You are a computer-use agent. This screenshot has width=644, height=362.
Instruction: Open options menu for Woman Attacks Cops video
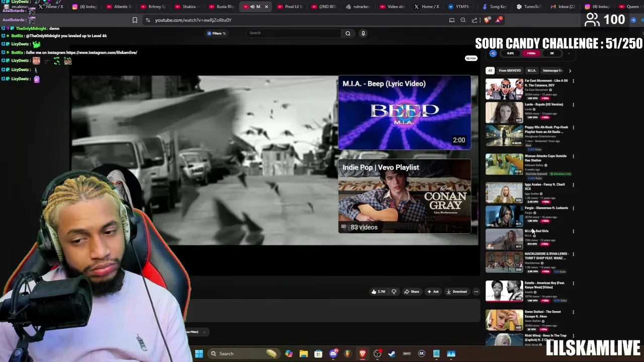tap(573, 156)
